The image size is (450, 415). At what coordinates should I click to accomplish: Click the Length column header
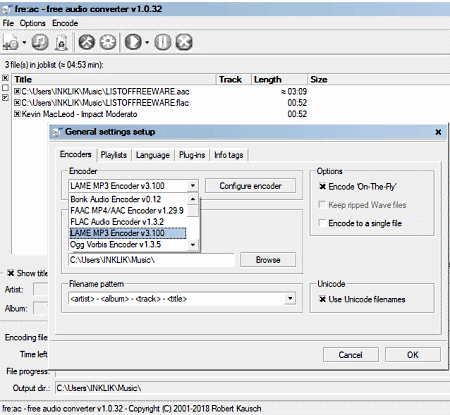click(279, 80)
